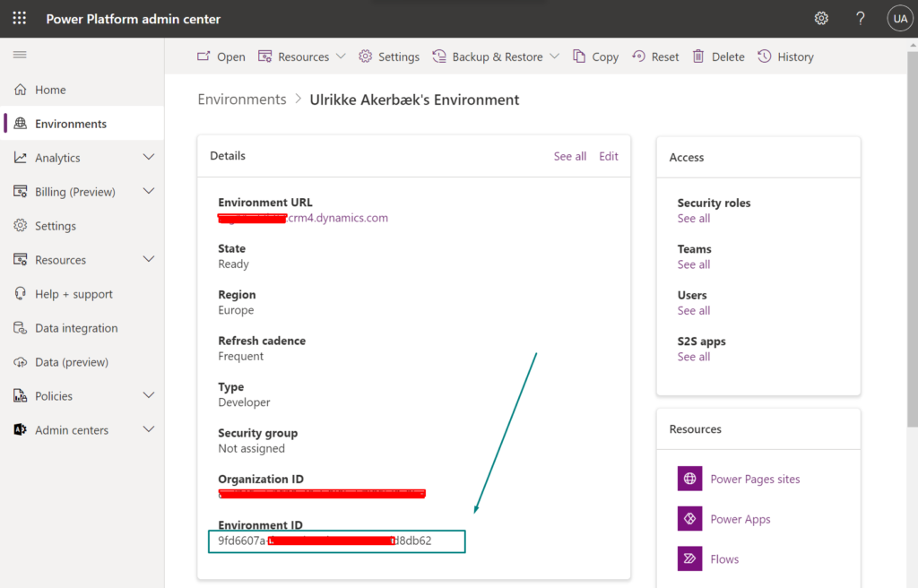This screenshot has height=588, width=918.
Task: Expand the Analytics section chevron
Action: tap(149, 157)
